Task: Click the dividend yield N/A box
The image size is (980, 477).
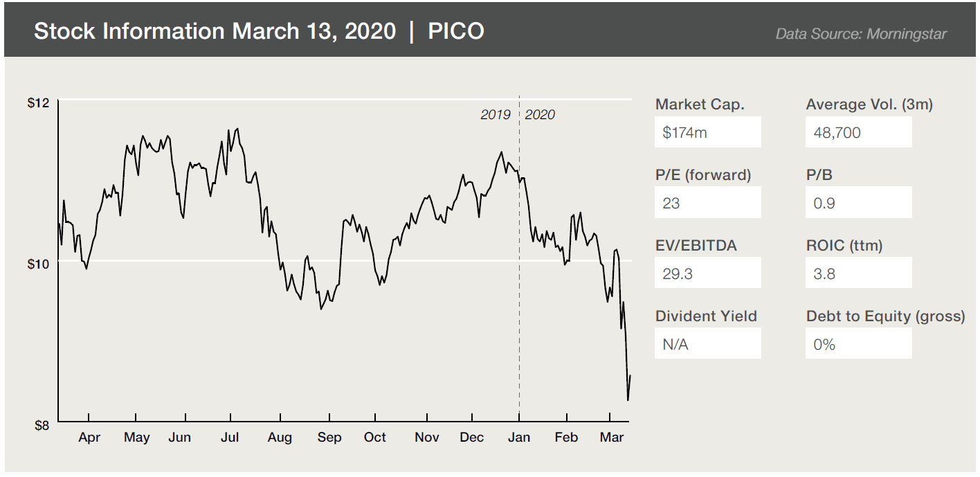Action: (707, 344)
